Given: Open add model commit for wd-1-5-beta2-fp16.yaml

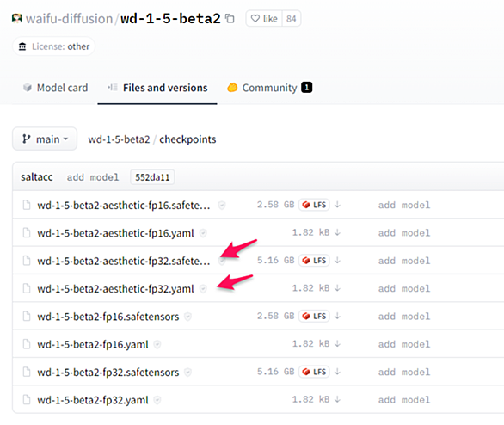Looking at the screenshot, I should click(x=404, y=344).
